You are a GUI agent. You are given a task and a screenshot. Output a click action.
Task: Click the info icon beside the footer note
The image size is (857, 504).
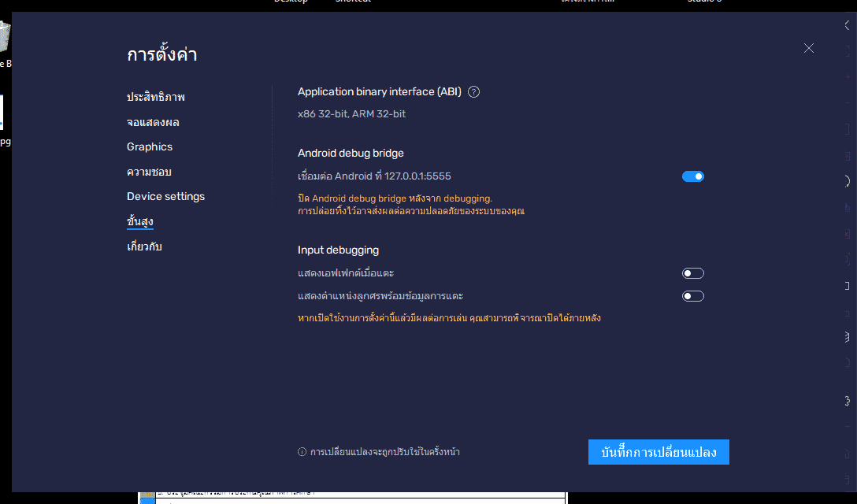pos(302,451)
